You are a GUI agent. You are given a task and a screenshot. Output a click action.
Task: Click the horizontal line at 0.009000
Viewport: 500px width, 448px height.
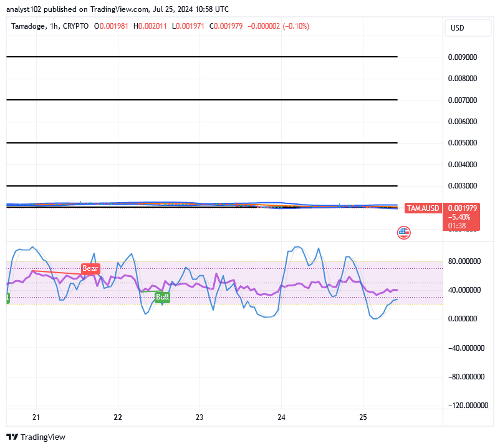(202, 57)
